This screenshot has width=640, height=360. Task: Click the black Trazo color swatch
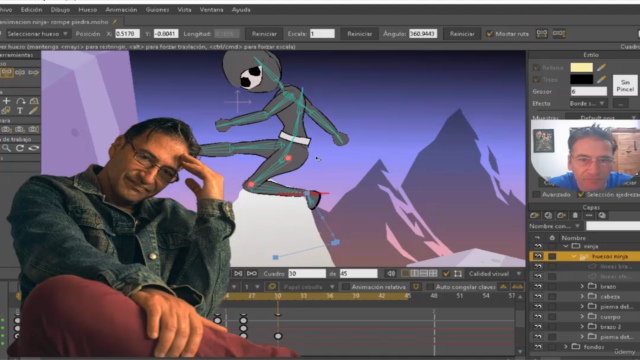coord(582,79)
